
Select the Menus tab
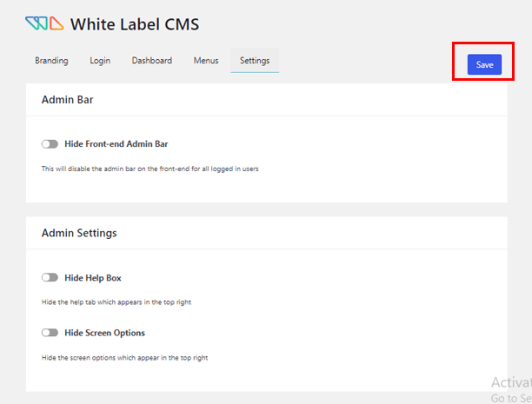point(206,61)
